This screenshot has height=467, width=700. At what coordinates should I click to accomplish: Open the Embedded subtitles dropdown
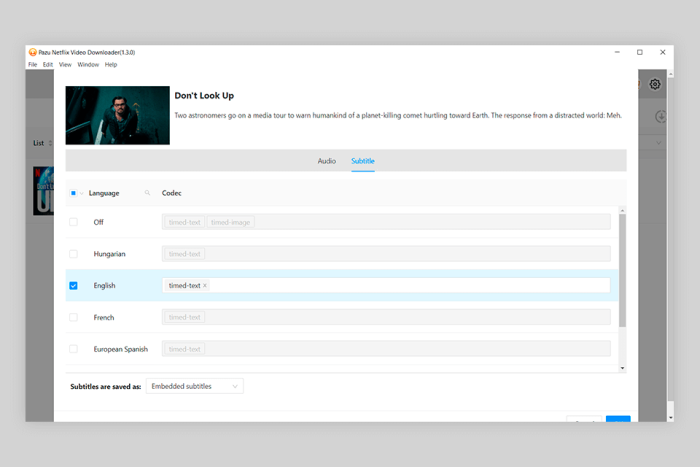point(194,386)
